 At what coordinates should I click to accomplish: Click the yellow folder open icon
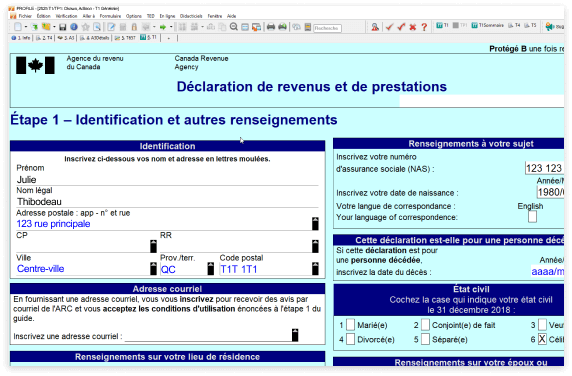pos(46,27)
